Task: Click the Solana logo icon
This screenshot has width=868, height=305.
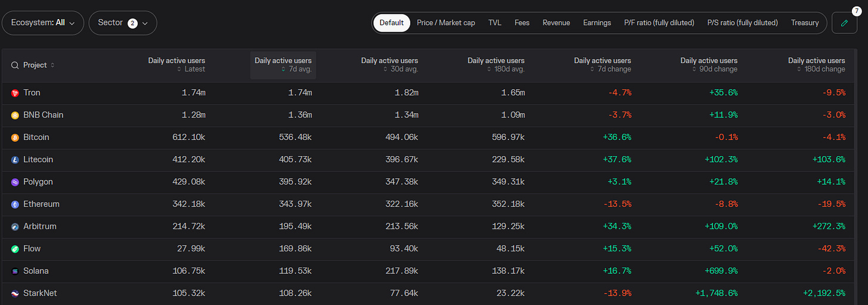Action: coord(15,271)
